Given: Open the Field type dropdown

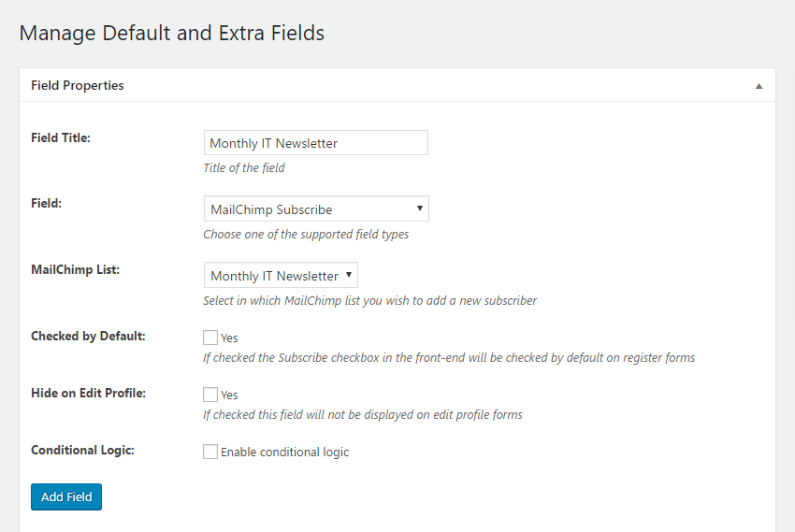Looking at the screenshot, I should [316, 208].
